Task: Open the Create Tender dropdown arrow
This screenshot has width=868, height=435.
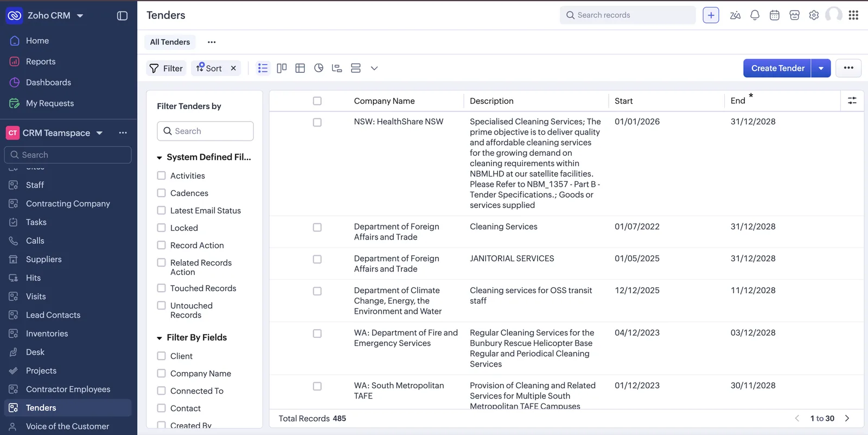Action: click(x=821, y=68)
